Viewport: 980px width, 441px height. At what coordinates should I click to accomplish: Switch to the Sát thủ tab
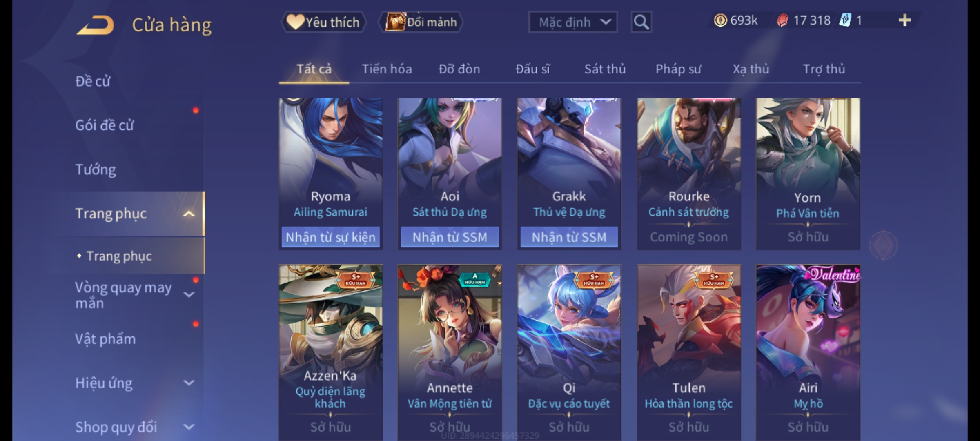click(605, 69)
